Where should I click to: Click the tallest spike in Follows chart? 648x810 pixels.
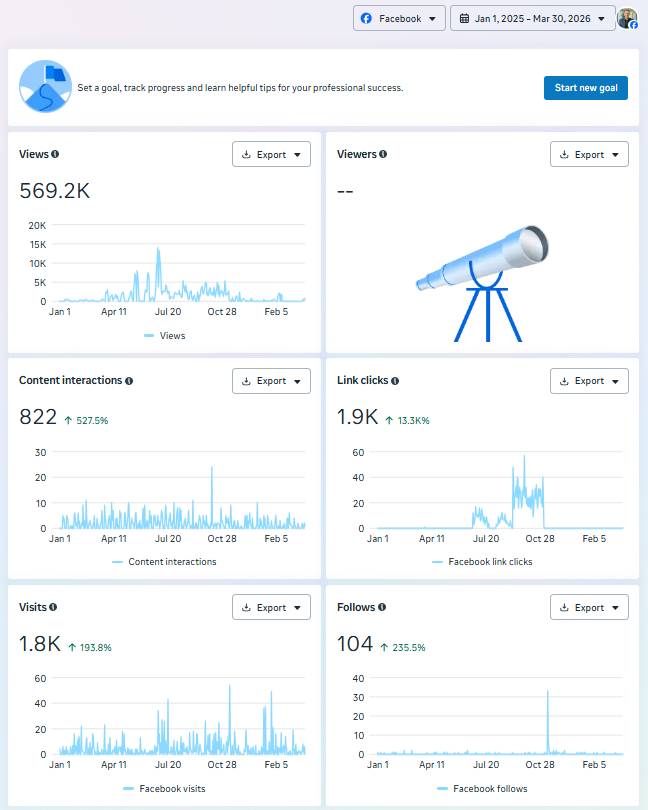coord(548,692)
